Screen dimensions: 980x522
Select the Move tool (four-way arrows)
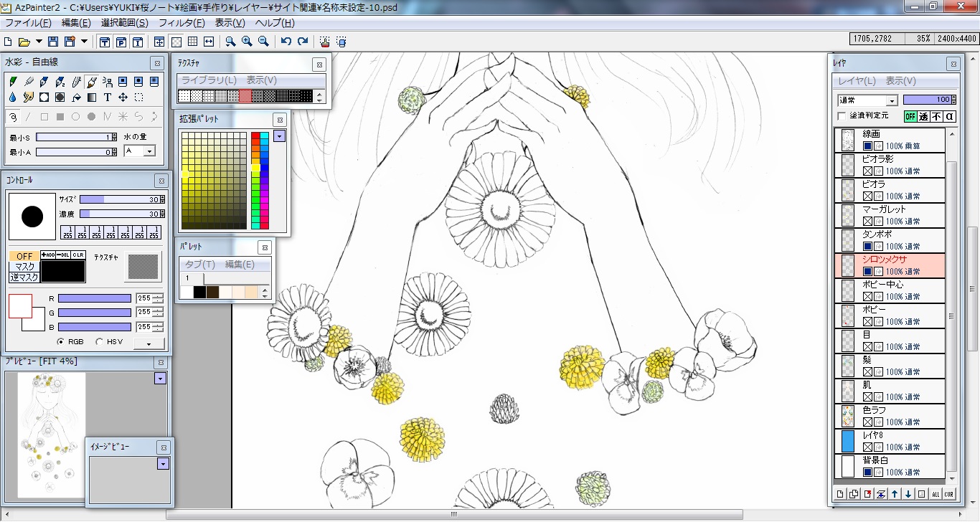pos(123,97)
